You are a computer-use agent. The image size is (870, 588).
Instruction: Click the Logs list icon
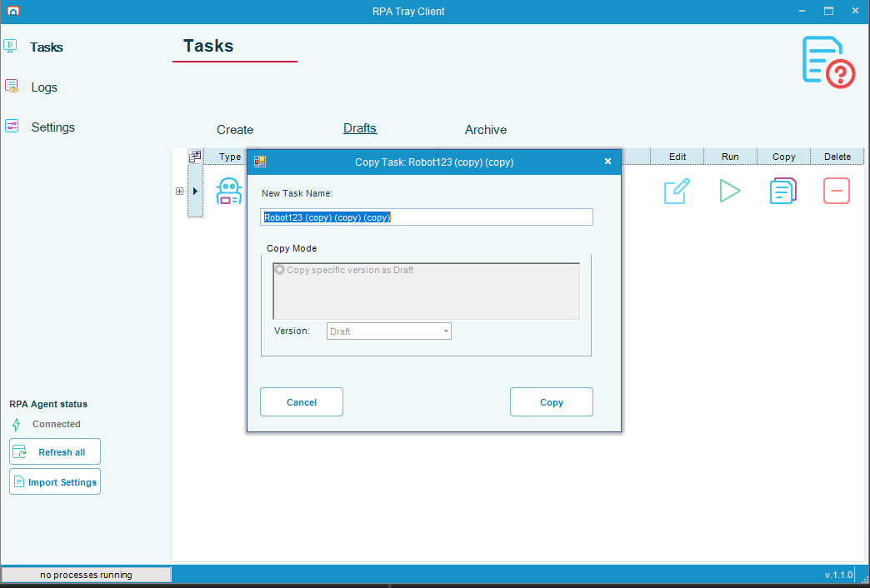pos(12,86)
